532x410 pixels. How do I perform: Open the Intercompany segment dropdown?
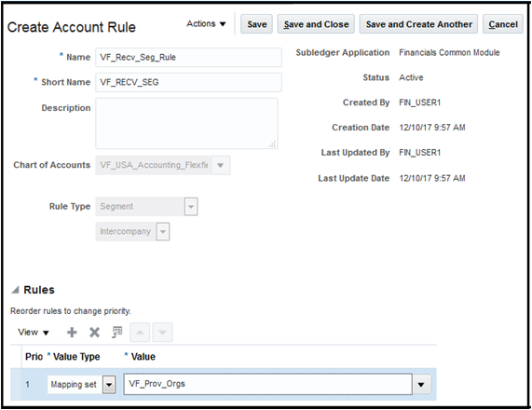point(163,232)
